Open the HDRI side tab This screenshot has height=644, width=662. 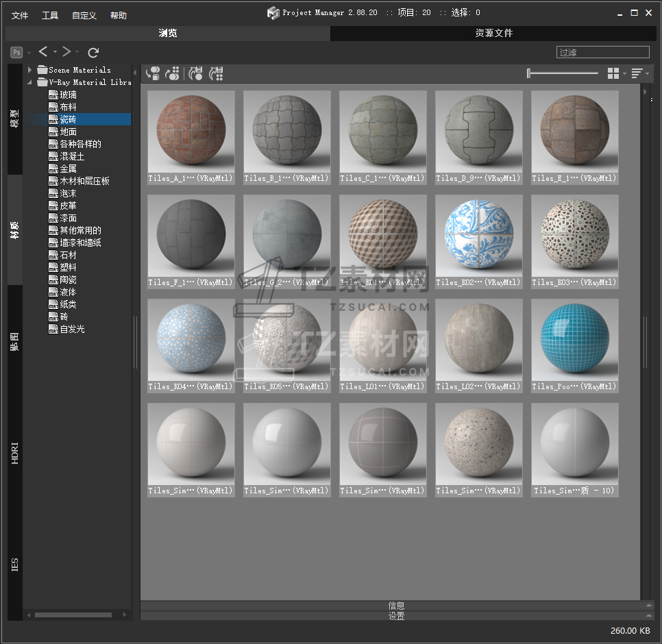(x=15, y=454)
